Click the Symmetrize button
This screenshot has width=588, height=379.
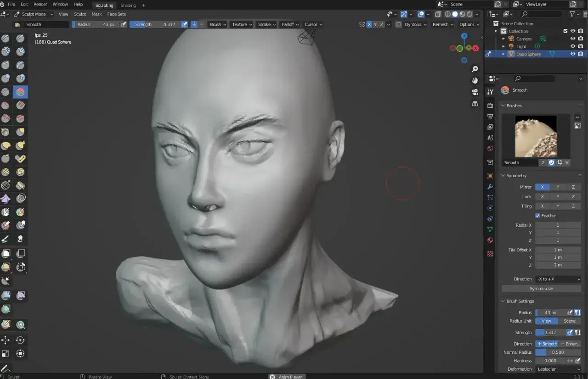point(542,289)
